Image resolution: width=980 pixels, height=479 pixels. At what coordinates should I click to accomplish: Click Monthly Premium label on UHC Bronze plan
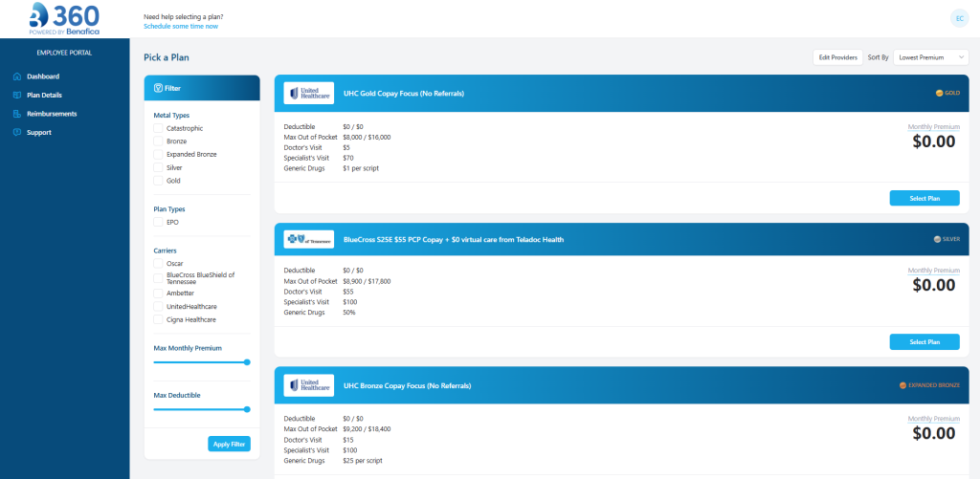(x=934, y=419)
